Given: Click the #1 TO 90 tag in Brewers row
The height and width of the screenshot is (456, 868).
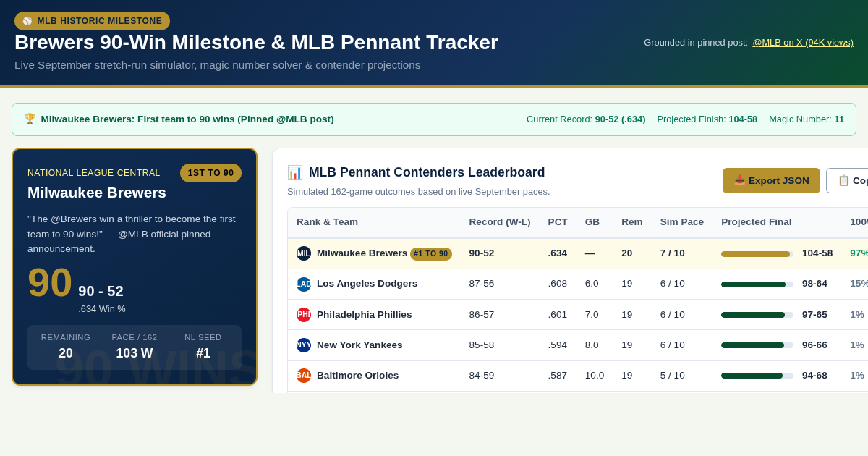Looking at the screenshot, I should pyautogui.click(x=431, y=254).
